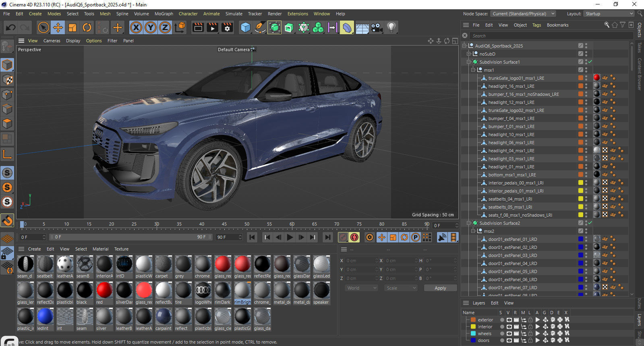The width and height of the screenshot is (644, 346).
Task: Click the Autokeying button
Action: tap(354, 237)
